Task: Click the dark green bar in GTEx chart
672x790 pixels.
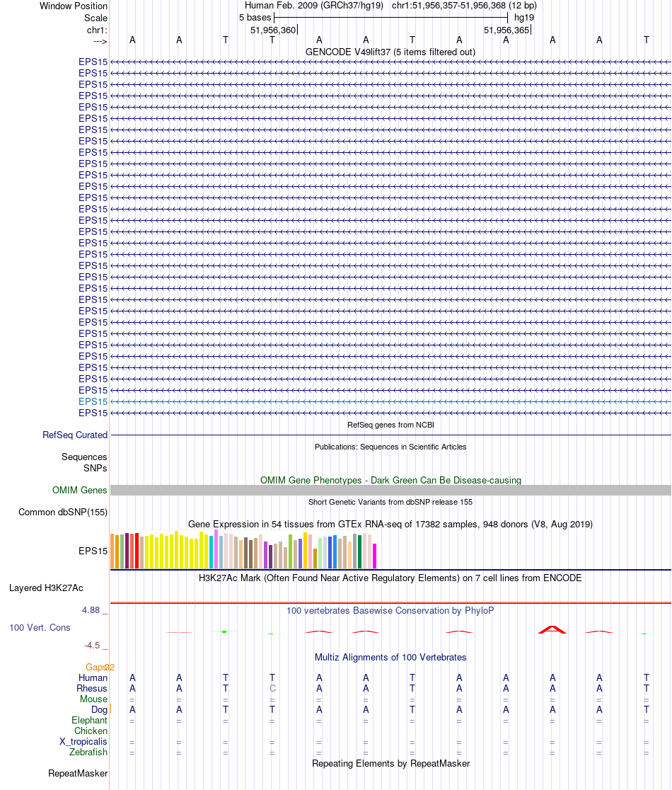Action: [x=359, y=551]
